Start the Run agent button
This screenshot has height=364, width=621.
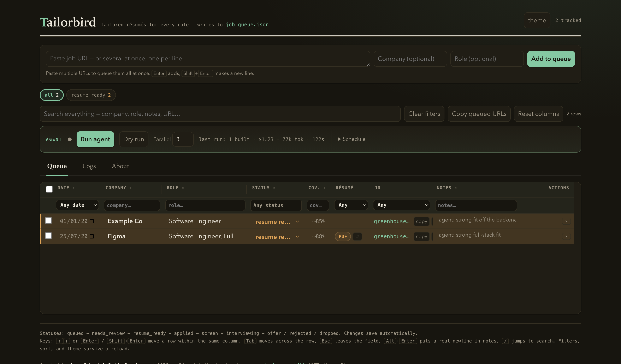coord(95,139)
